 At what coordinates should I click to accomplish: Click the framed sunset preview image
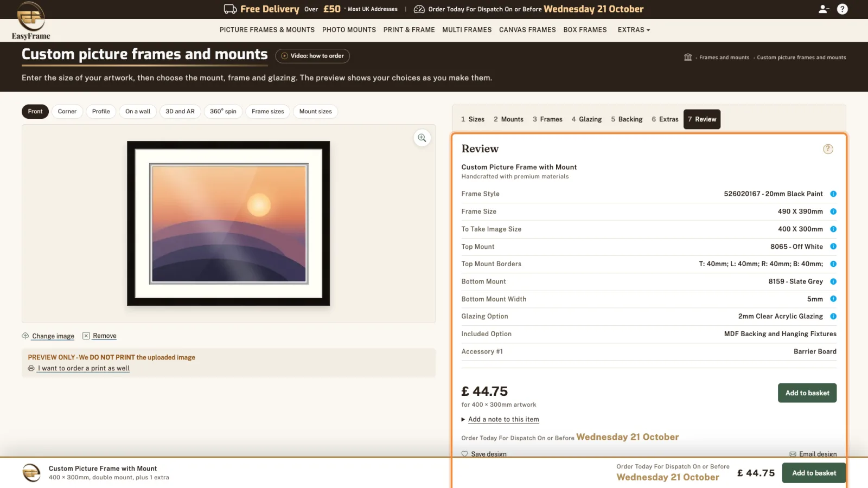tap(228, 223)
